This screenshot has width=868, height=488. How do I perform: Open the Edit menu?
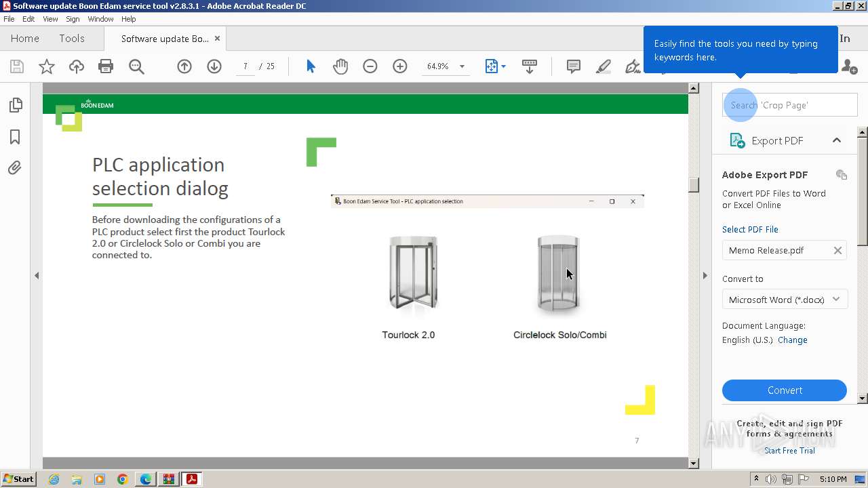coord(28,19)
